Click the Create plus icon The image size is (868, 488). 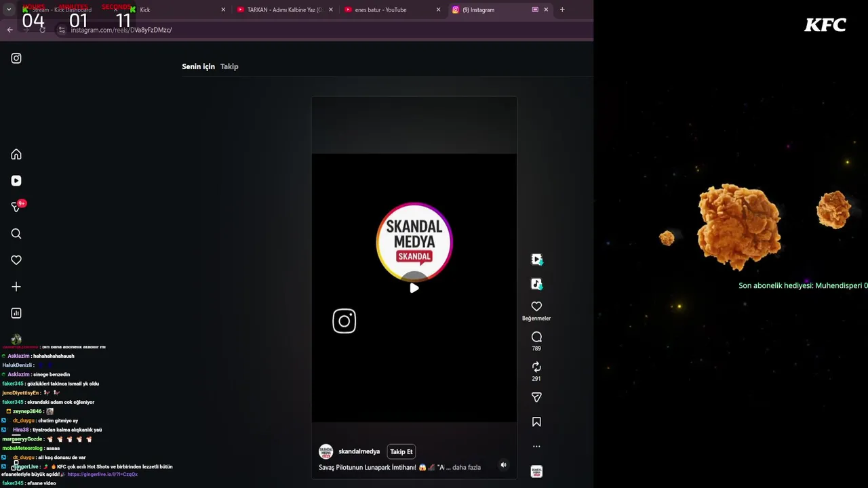[16, 287]
